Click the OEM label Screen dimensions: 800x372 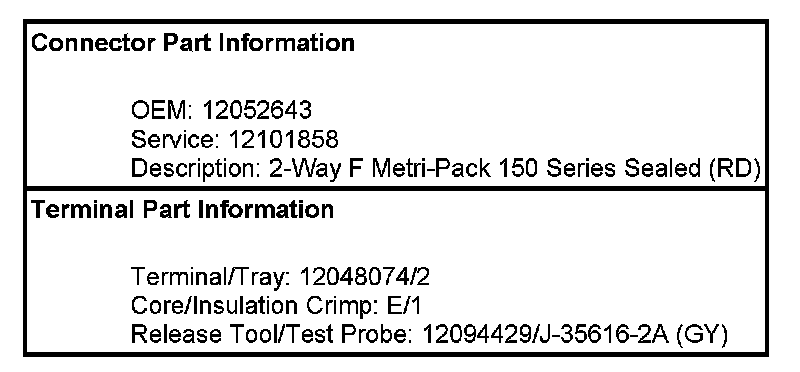163,110
